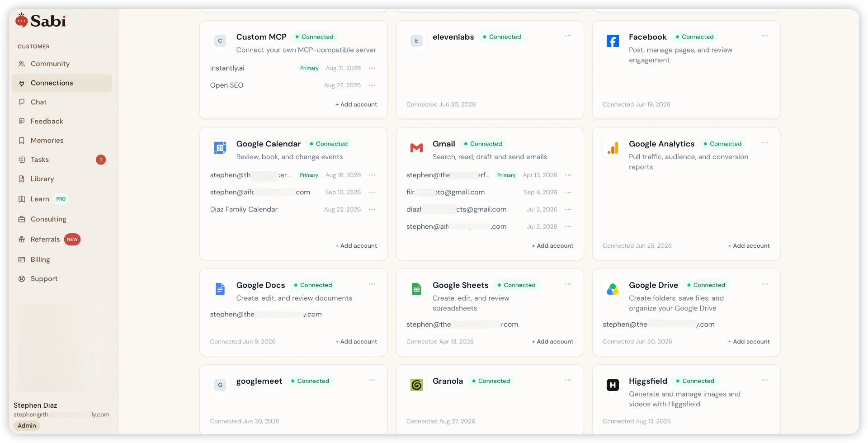
Task: Open more options for Google Analytics card
Action: click(764, 143)
